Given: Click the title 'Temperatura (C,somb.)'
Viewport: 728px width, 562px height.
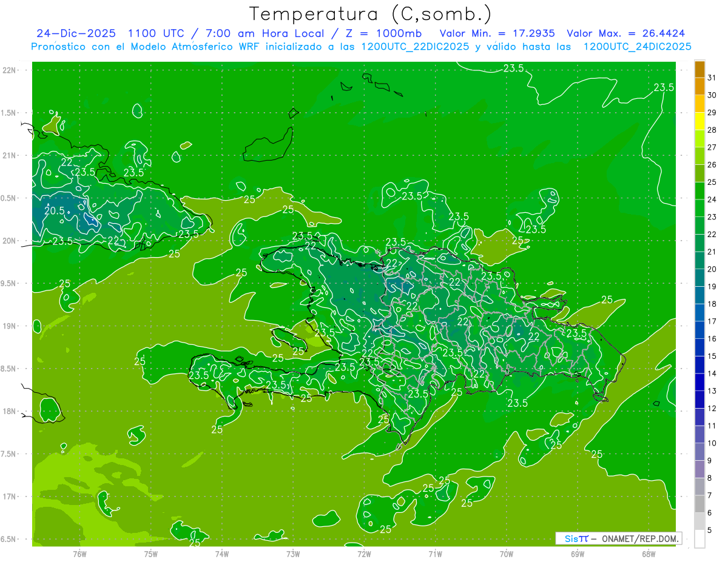Looking at the screenshot, I should coord(371,14).
